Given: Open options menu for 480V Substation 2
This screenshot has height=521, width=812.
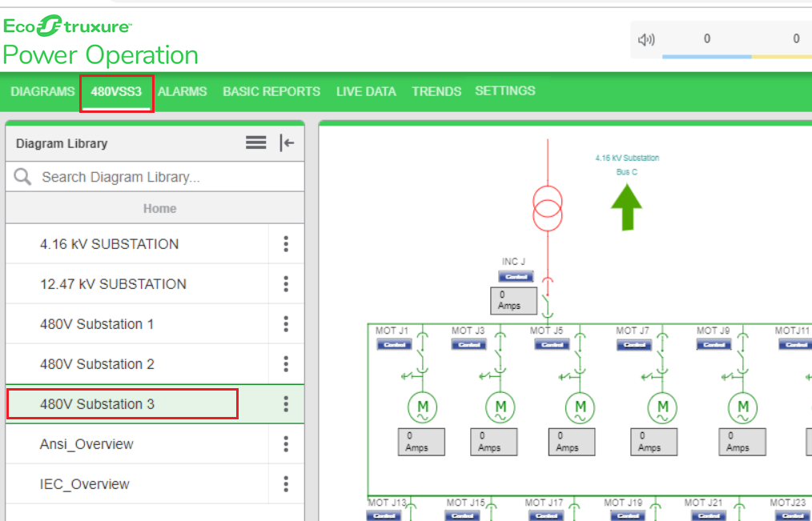Looking at the screenshot, I should (286, 364).
